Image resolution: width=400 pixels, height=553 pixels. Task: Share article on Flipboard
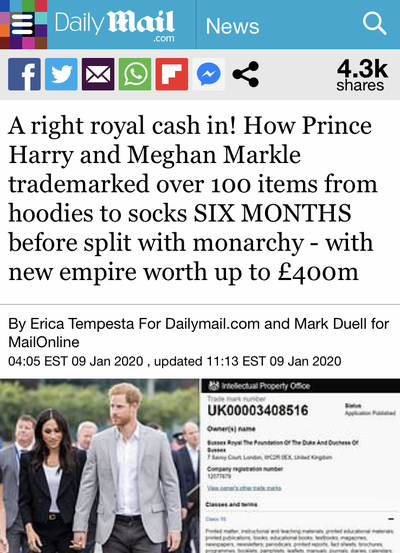click(x=172, y=74)
